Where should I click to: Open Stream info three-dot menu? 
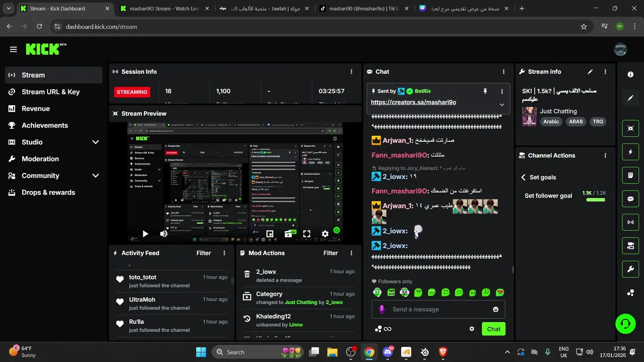[x=605, y=72]
